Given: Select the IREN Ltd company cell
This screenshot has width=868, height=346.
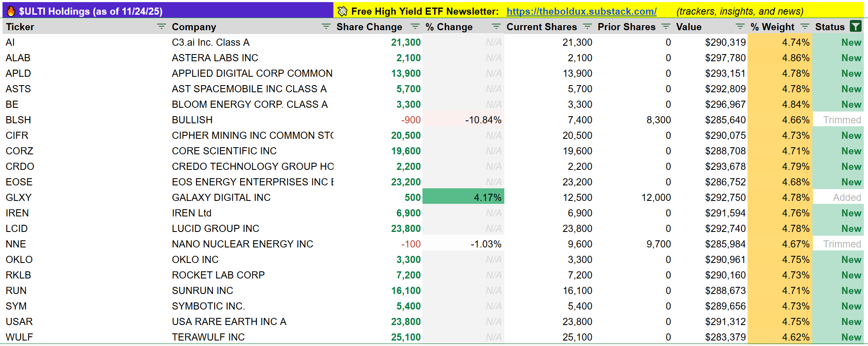Looking at the screenshot, I should pos(251,213).
